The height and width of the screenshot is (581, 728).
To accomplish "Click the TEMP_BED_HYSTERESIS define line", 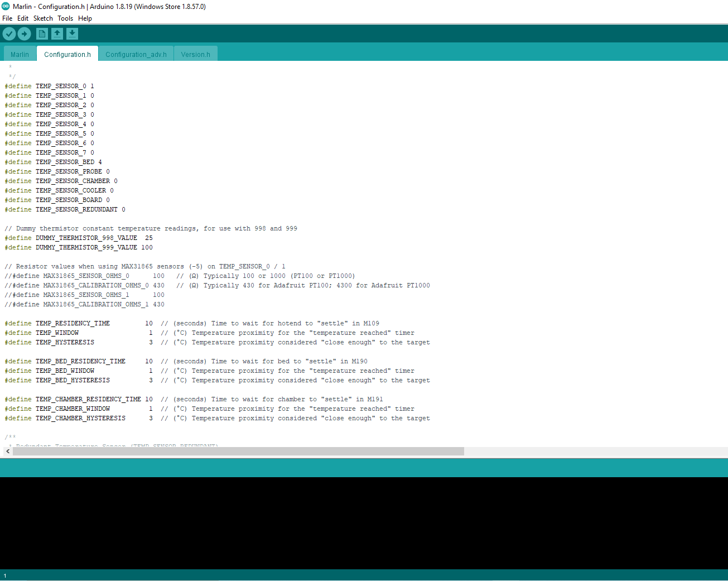I will [x=218, y=380].
